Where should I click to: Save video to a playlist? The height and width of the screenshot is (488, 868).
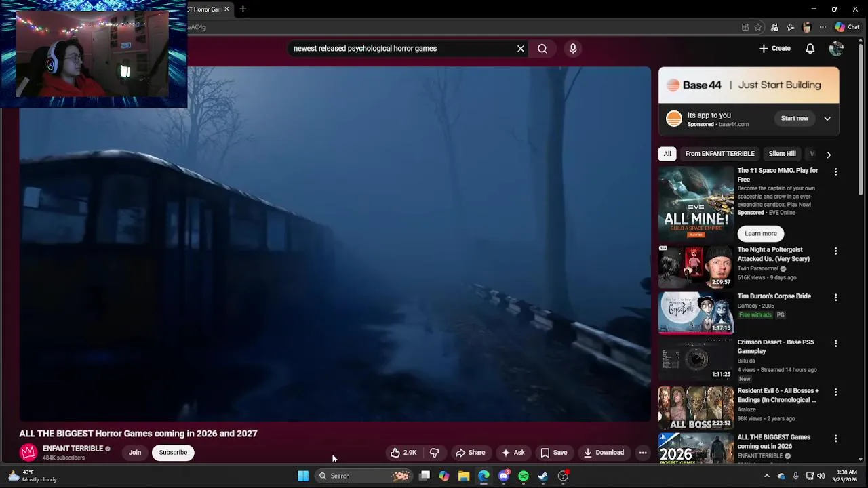click(x=553, y=453)
